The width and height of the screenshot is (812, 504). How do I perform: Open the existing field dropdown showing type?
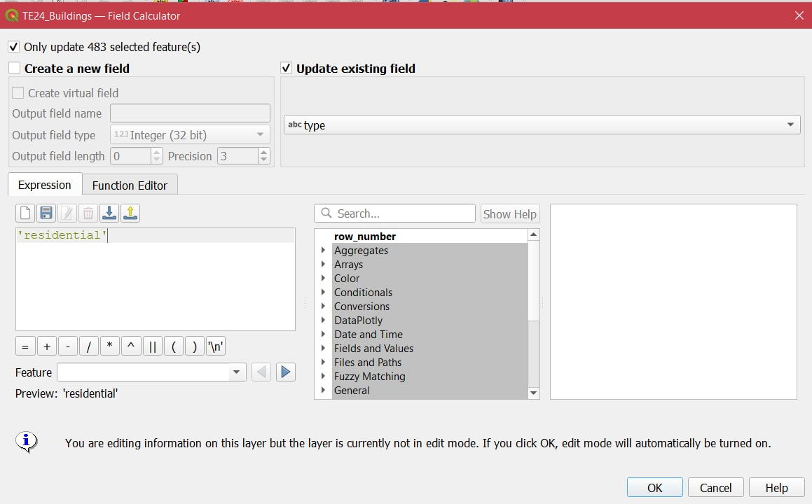coord(542,125)
